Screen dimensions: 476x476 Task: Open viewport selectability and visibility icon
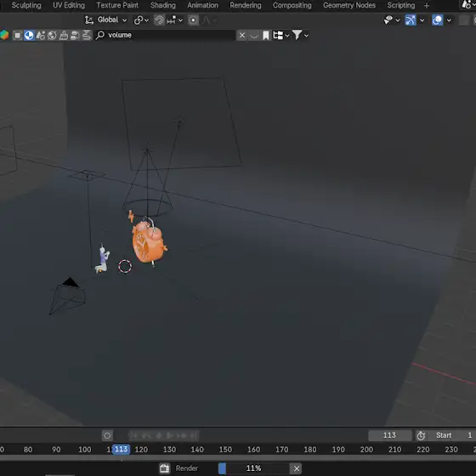pyautogui.click(x=388, y=20)
